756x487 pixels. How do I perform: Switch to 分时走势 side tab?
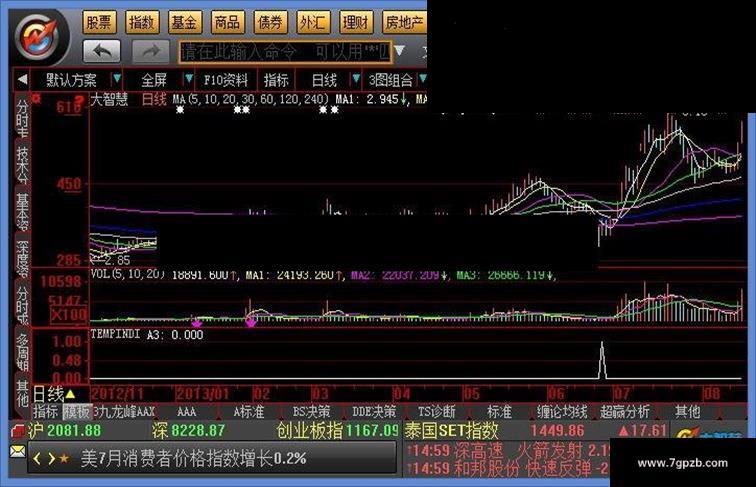(x=22, y=118)
